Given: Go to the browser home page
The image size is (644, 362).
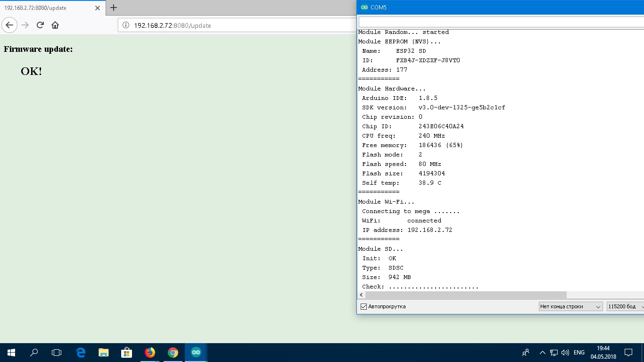Looking at the screenshot, I should pos(55,25).
